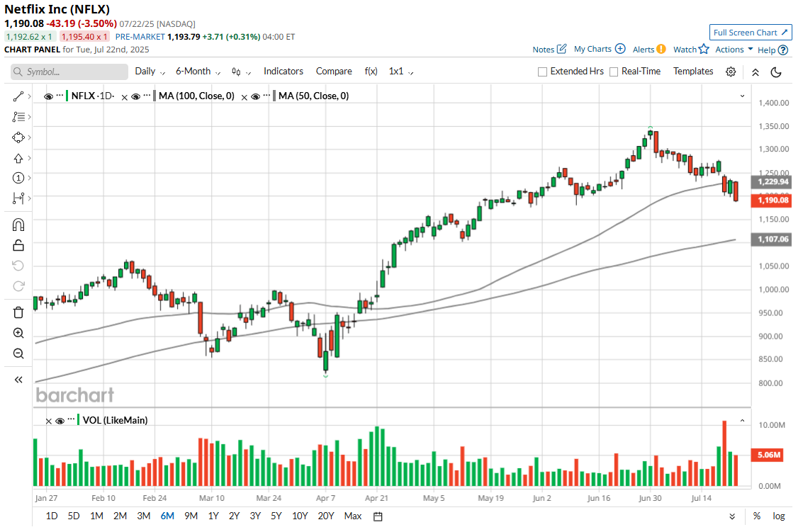
Task: Focus the Symbol search field
Action: pyautogui.click(x=69, y=72)
